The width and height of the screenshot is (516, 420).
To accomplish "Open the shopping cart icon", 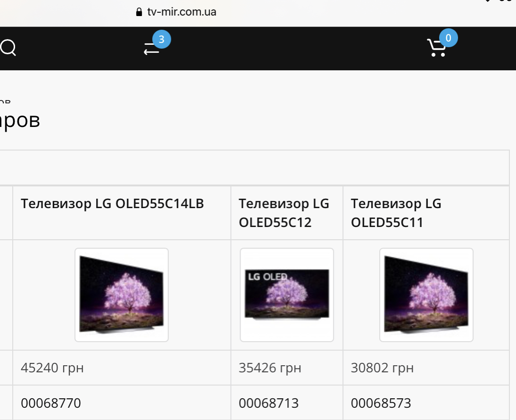I will click(436, 48).
